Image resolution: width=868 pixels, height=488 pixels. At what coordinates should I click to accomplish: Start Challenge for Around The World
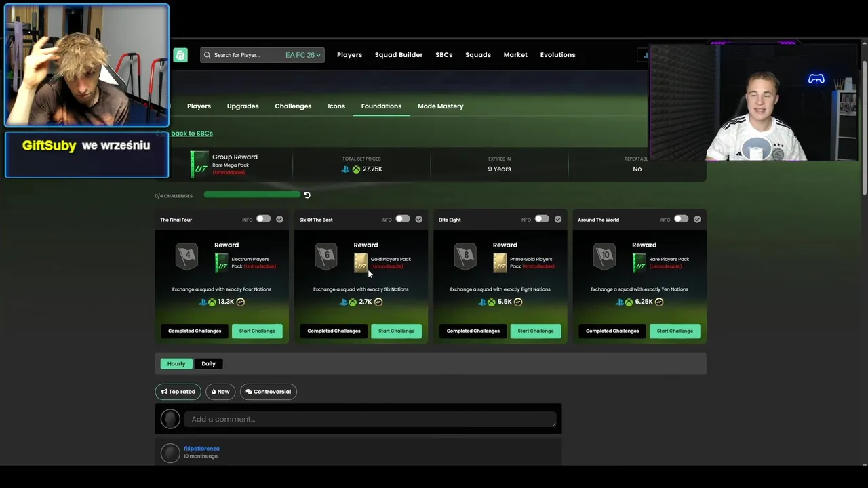pyautogui.click(x=675, y=331)
